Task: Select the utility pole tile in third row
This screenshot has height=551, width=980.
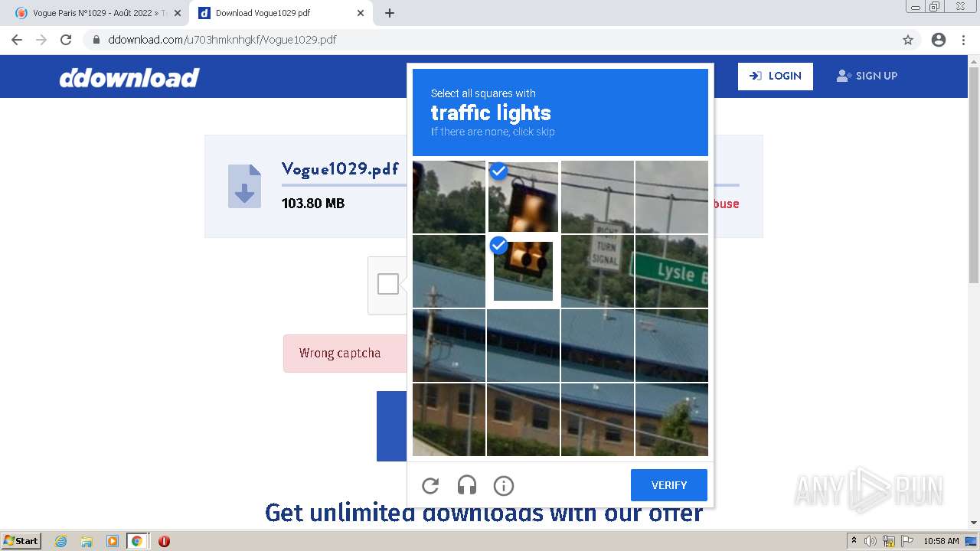Action: [449, 345]
